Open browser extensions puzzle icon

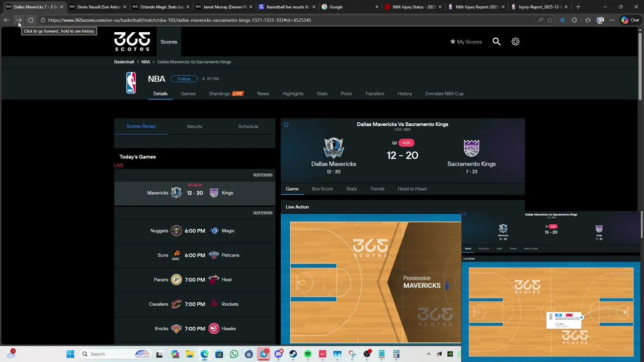[575, 20]
